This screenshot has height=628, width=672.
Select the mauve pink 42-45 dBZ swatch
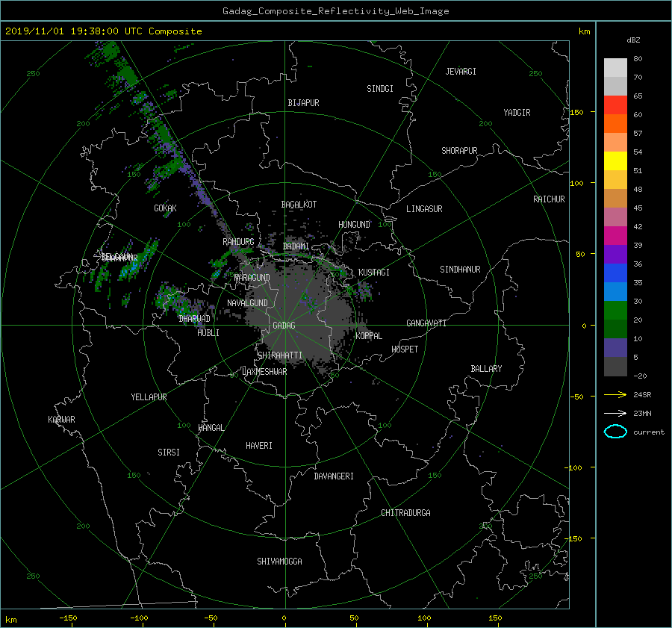click(x=615, y=217)
